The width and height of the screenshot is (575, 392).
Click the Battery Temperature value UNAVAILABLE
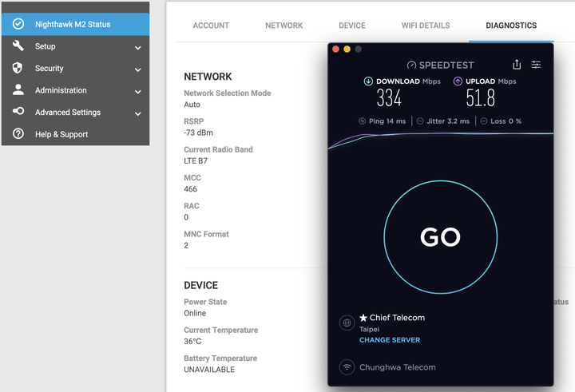209,370
